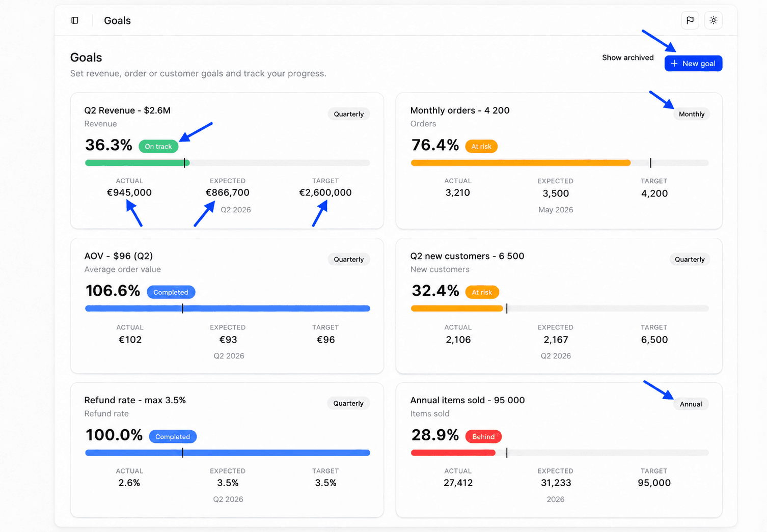Click the Average order value subtitle
This screenshot has height=532, width=767.
[123, 269]
